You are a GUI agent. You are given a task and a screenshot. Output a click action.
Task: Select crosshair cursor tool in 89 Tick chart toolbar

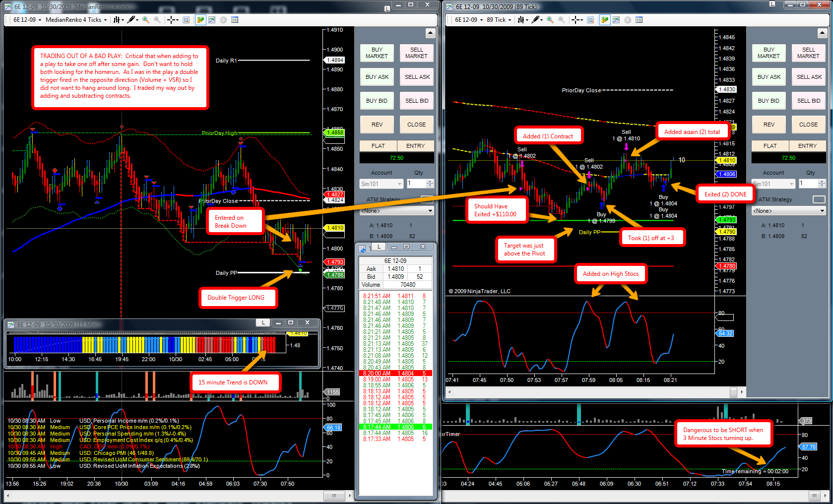click(577, 20)
